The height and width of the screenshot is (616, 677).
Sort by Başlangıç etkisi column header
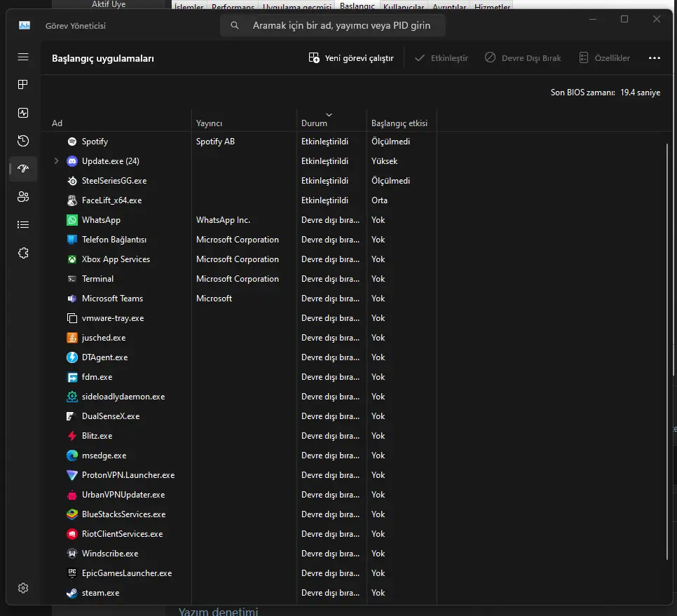pyautogui.click(x=401, y=123)
